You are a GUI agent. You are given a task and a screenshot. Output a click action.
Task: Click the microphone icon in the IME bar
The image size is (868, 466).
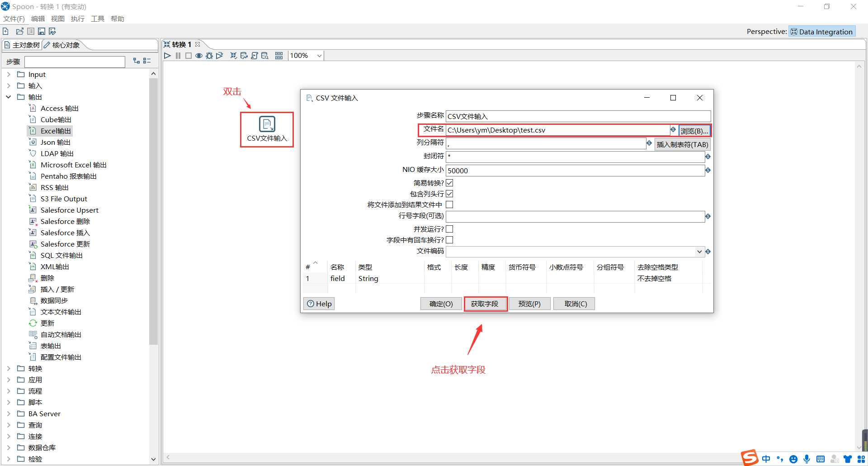click(807, 459)
